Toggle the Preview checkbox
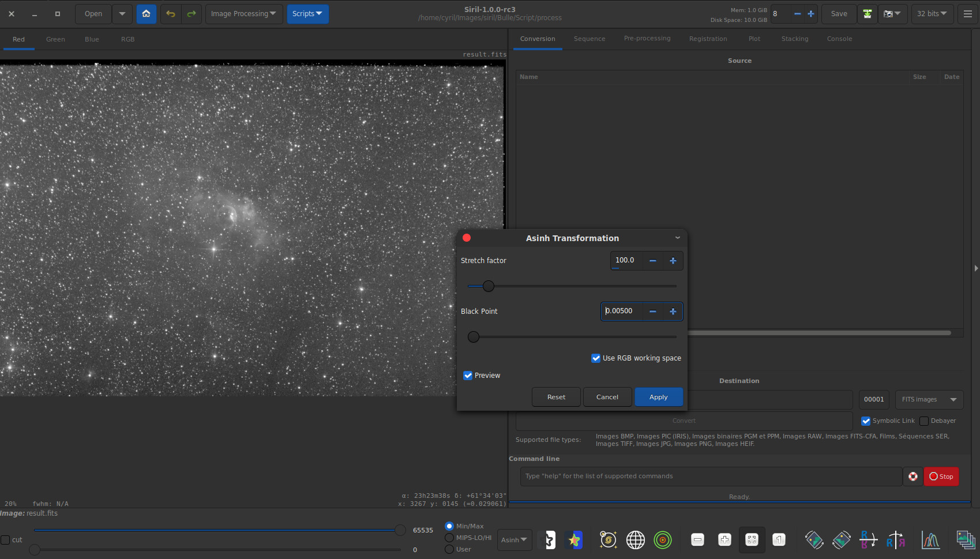Image resolution: width=980 pixels, height=559 pixels. tap(468, 376)
